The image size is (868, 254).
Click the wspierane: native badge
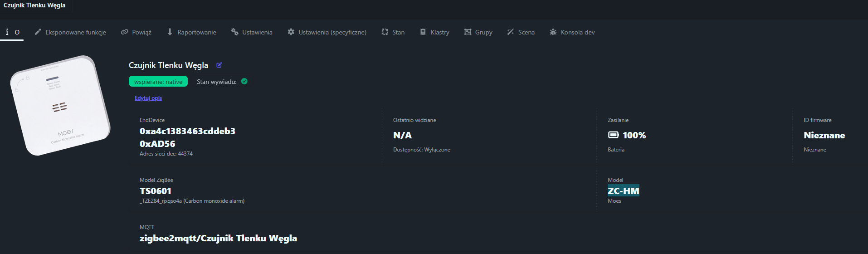[x=158, y=82]
